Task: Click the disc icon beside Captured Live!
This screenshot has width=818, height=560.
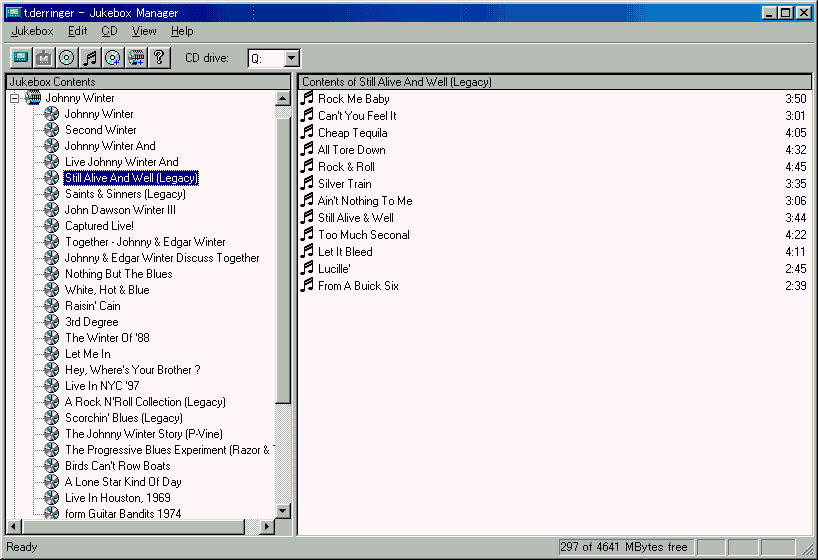Action: point(52,226)
